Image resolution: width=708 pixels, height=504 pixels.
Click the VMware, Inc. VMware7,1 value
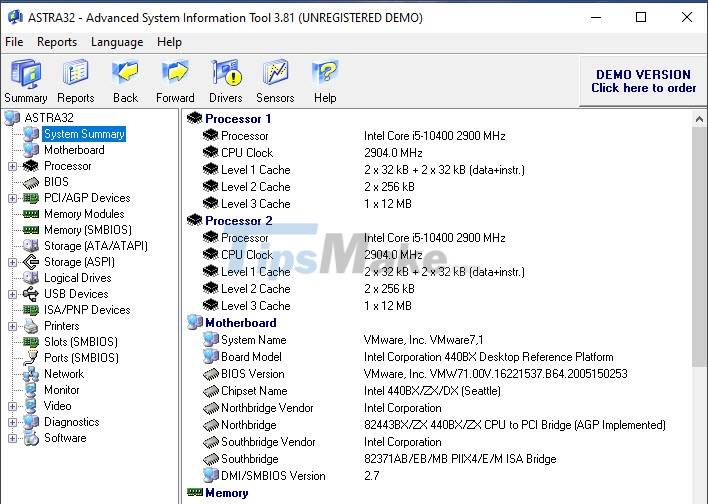(424, 340)
